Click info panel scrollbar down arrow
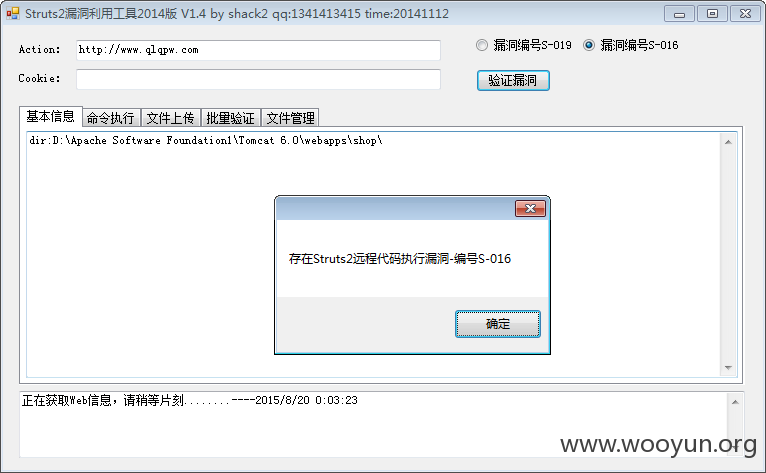The image size is (766, 473). pos(728,367)
